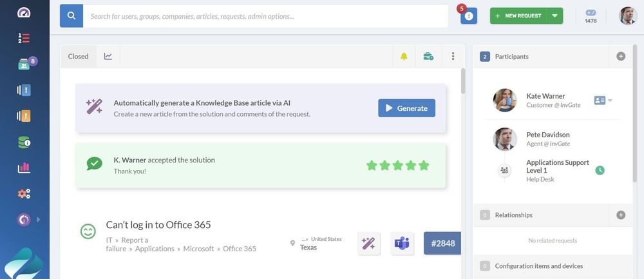644x279 pixels.
Task: Click the NEW REQUEST button
Action: 518,15
